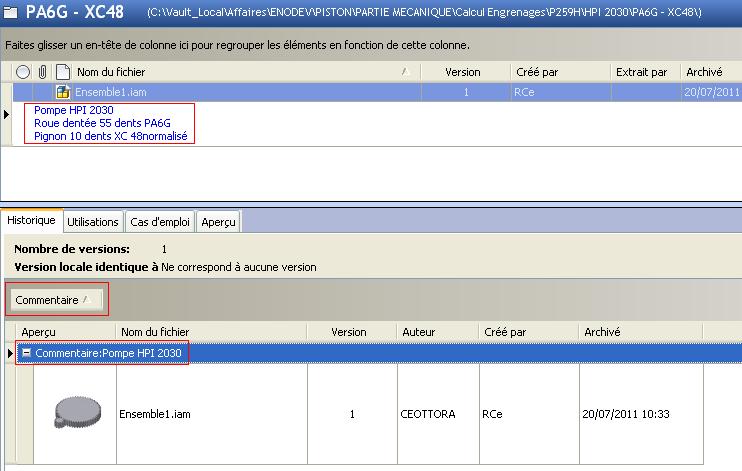Sort history grid by Archivé column
Image resolution: width=742 pixels, height=471 pixels.
(641, 332)
